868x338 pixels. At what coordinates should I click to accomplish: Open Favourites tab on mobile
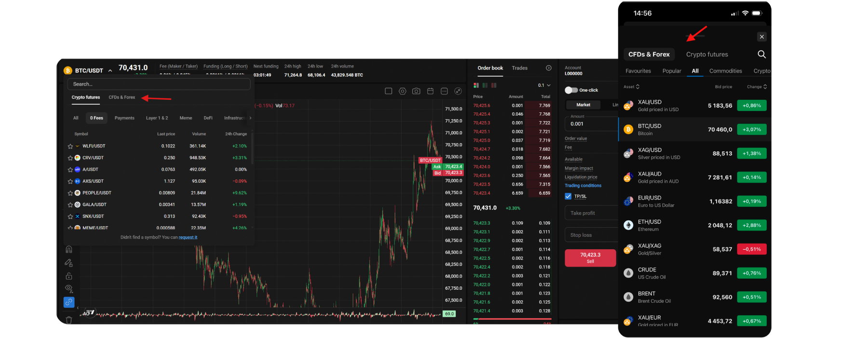638,71
